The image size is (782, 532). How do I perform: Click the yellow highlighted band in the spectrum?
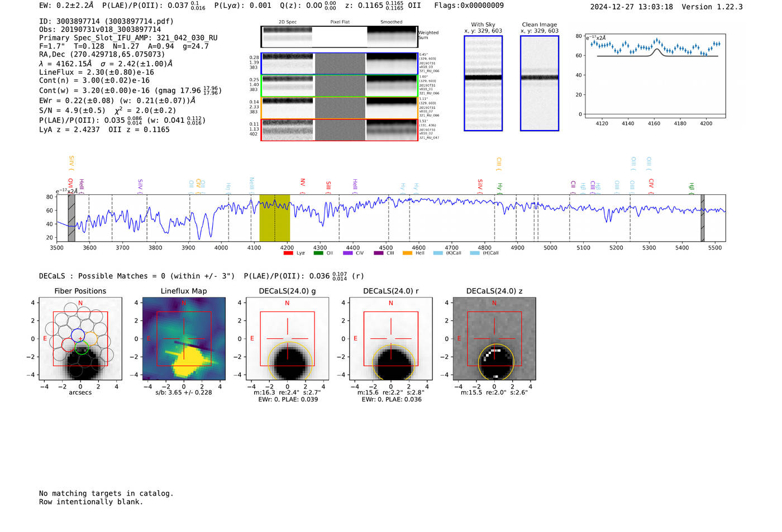click(274, 218)
